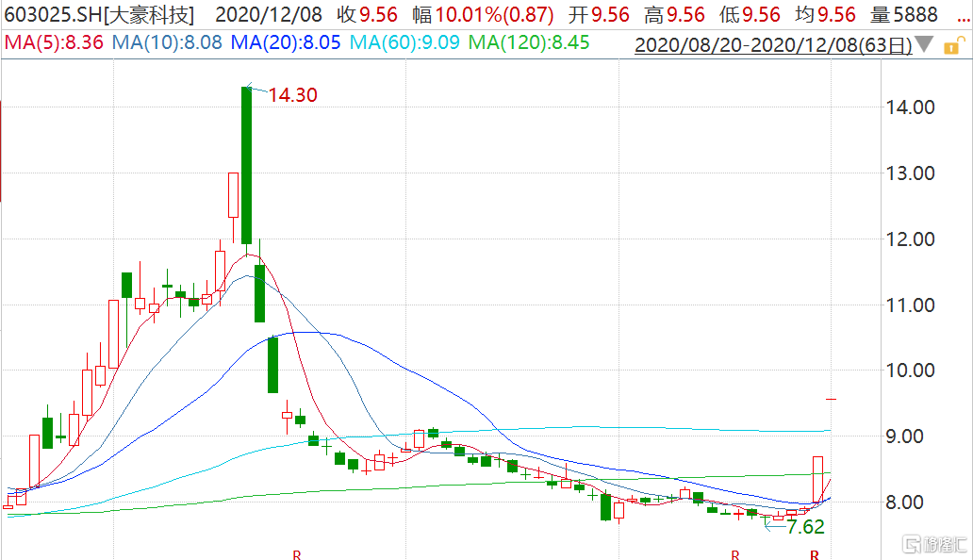Viewport: 973px width, 560px height.
Task: Open the date range dropdown triangle
Action: (x=924, y=44)
